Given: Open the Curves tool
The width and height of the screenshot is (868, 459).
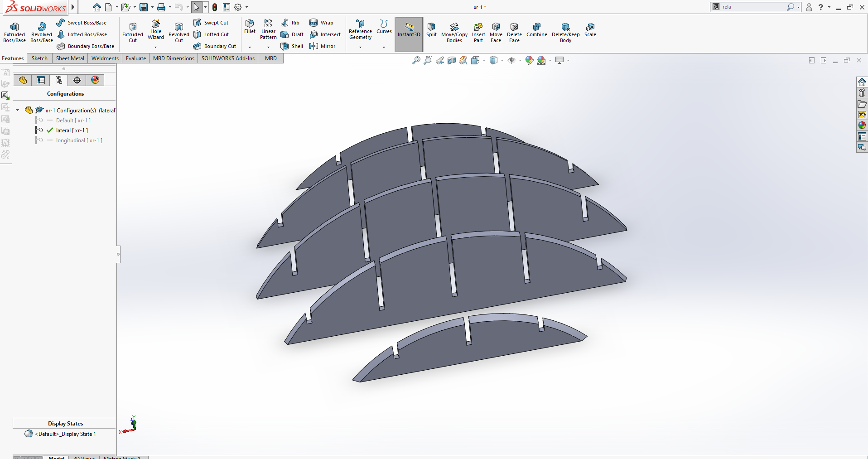Looking at the screenshot, I should (384, 27).
